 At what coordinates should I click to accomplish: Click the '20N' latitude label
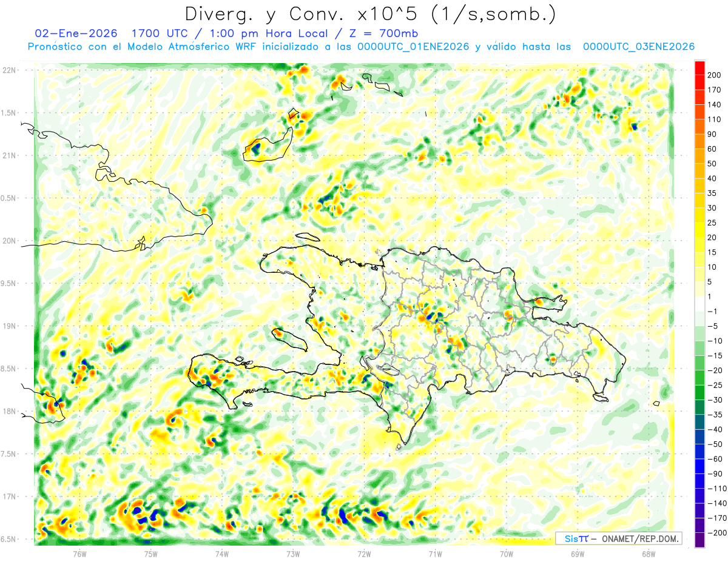9,241
